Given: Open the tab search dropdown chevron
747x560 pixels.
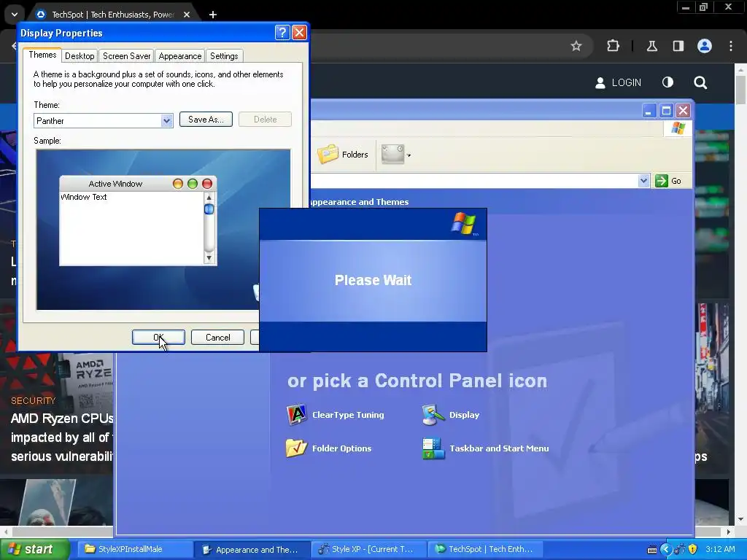Looking at the screenshot, I should pos(15,15).
